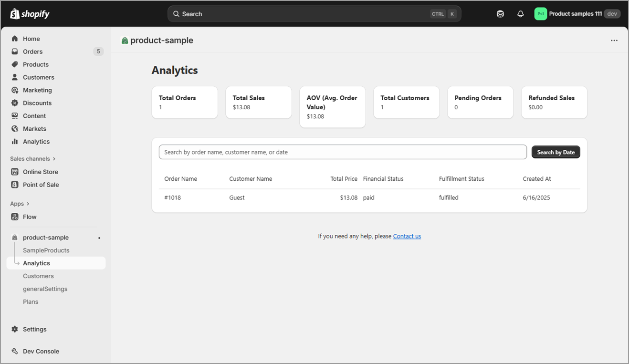Screen dimensions: 629x364
Task: Expand the Apps section chevron
Action: (x=28, y=204)
